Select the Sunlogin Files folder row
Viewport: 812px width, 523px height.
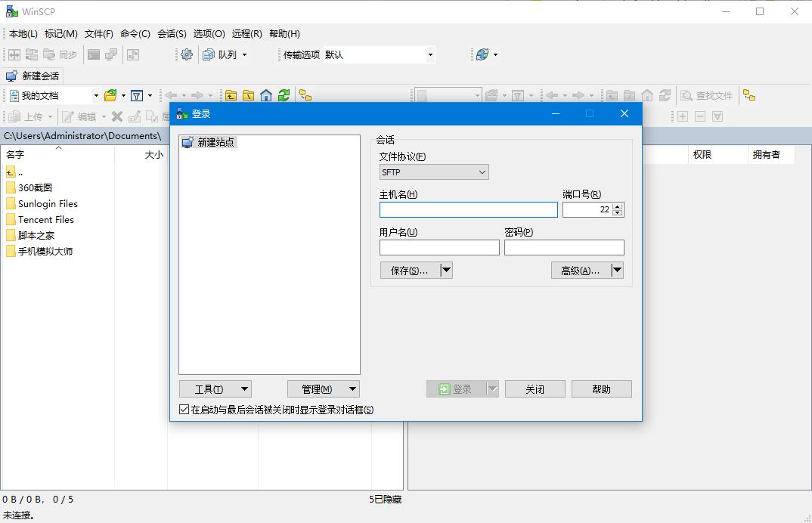point(42,203)
